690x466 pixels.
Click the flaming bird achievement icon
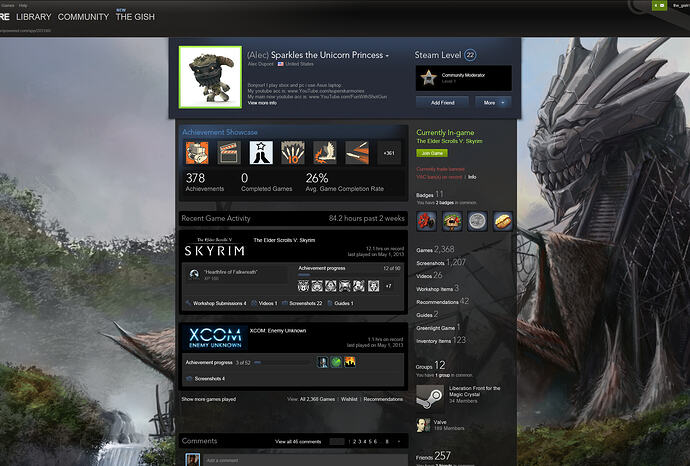(325, 153)
